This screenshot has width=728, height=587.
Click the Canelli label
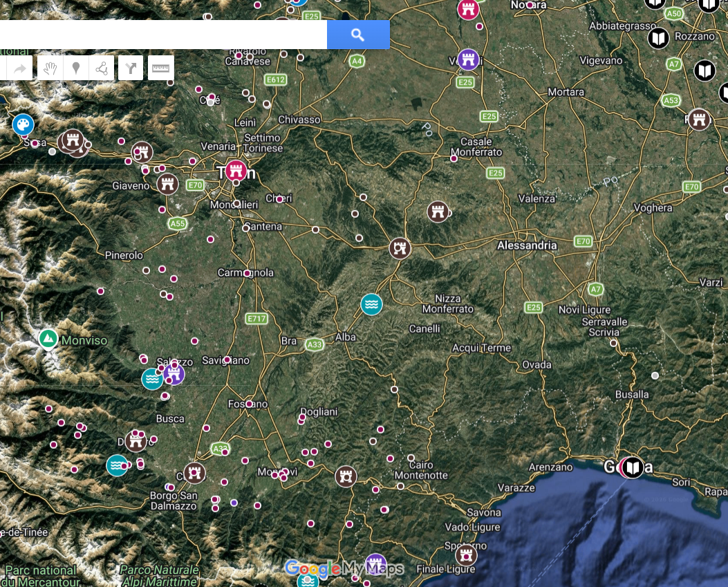tap(424, 328)
